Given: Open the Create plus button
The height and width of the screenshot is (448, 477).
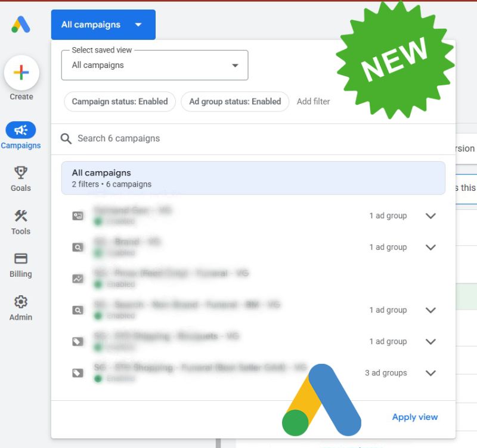Looking at the screenshot, I should click(x=21, y=73).
